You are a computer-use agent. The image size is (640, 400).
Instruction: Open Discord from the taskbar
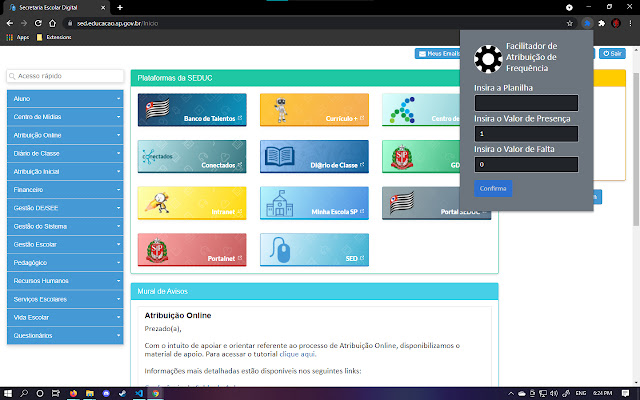(x=106, y=393)
